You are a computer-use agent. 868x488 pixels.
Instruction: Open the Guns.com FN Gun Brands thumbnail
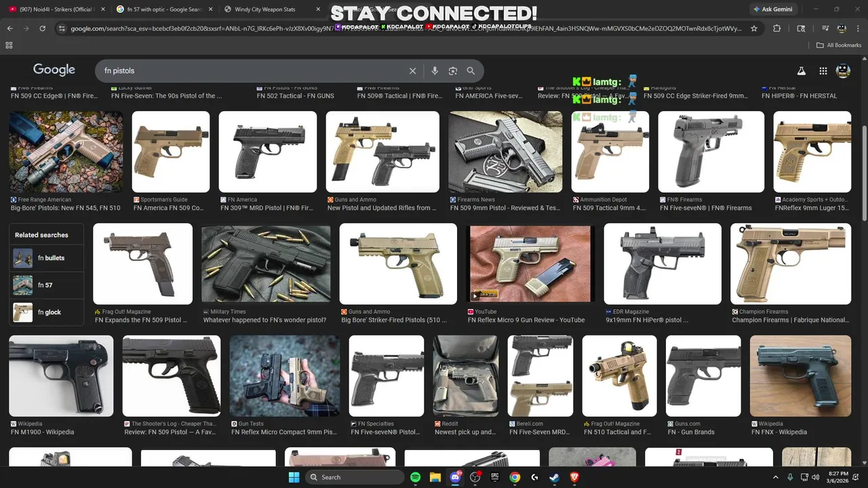coord(703,376)
